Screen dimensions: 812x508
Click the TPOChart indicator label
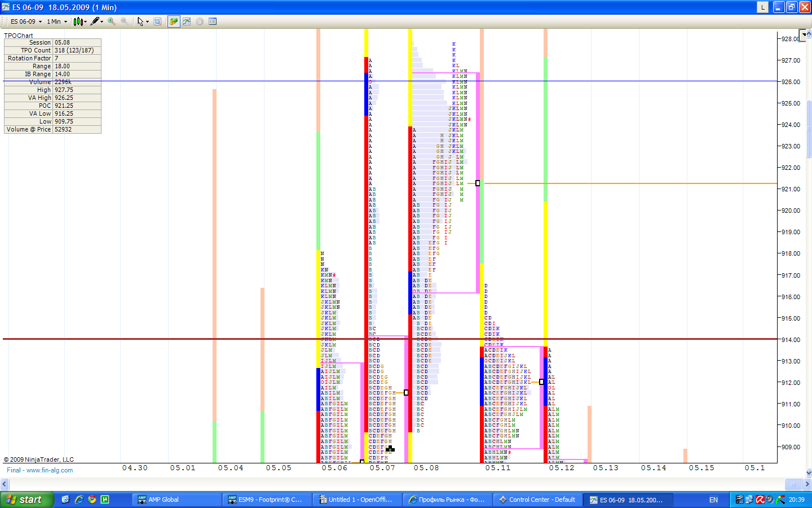click(19, 35)
